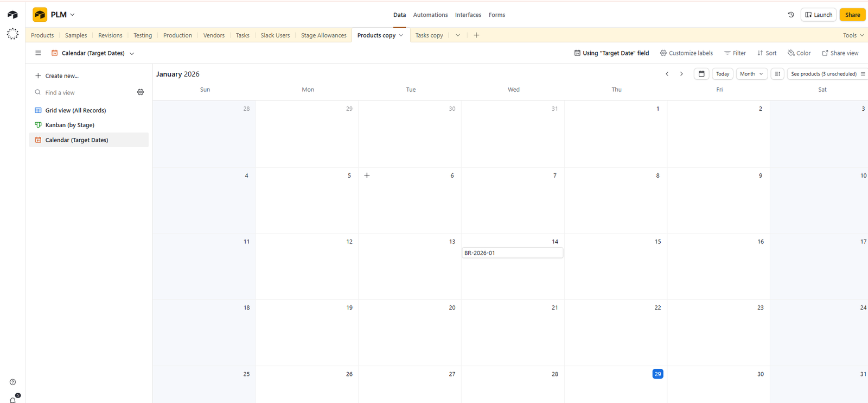868x403 pixels.
Task: Click the Share button
Action: 852,15
